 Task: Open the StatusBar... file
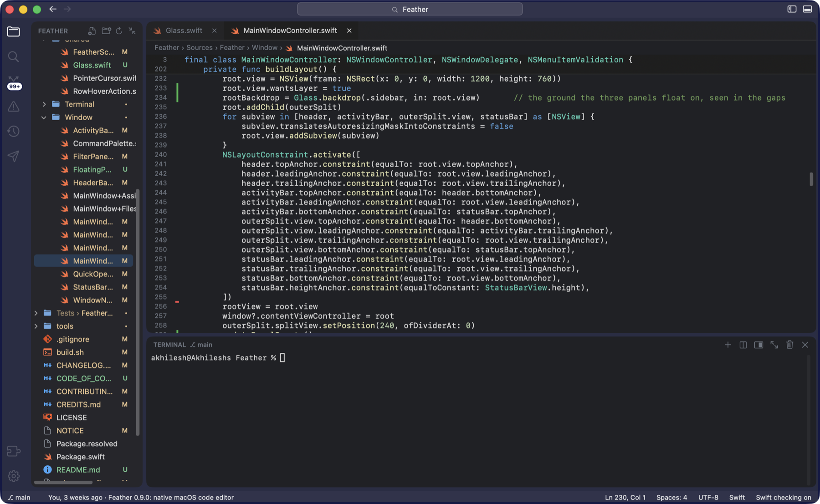tap(84, 287)
